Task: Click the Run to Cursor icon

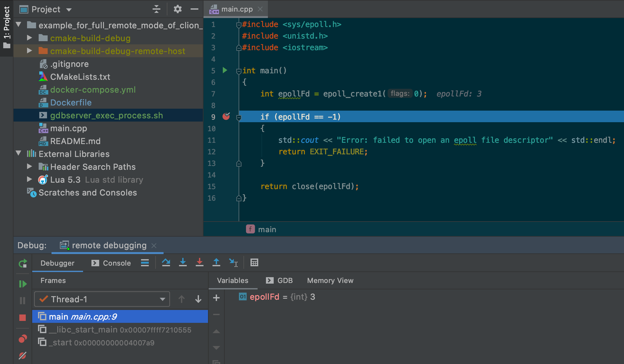Action: (x=233, y=263)
